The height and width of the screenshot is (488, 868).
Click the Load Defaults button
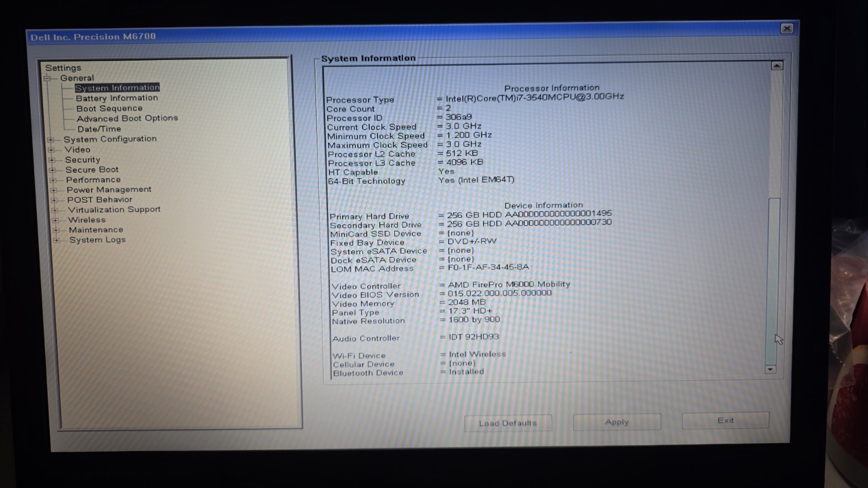(x=508, y=423)
